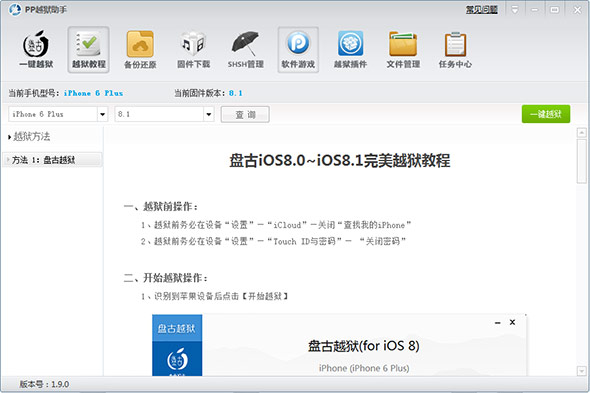590x393 pixels.
Task: Click the 查询 query button
Action: (245, 114)
